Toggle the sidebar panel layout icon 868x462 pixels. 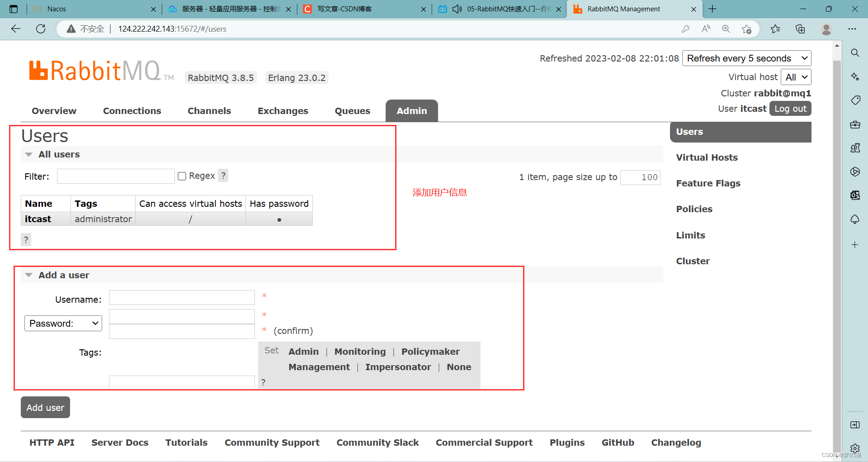coord(855,425)
